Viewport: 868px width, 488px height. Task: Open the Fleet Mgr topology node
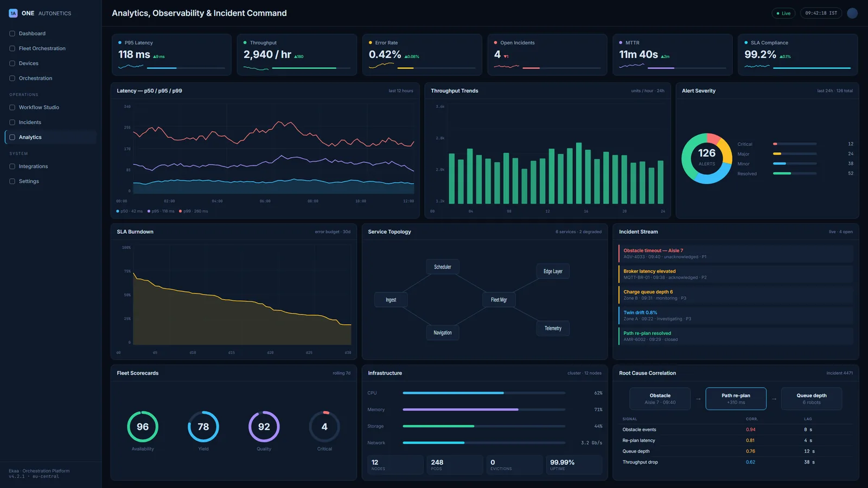tap(499, 300)
